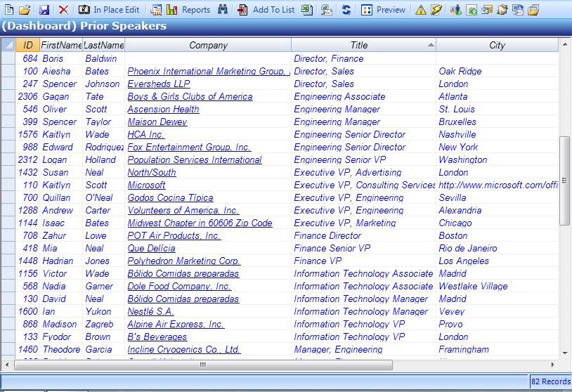Click the email @ envelope icon
The width and height of the screenshot is (572, 392).
pyautogui.click(x=327, y=9)
